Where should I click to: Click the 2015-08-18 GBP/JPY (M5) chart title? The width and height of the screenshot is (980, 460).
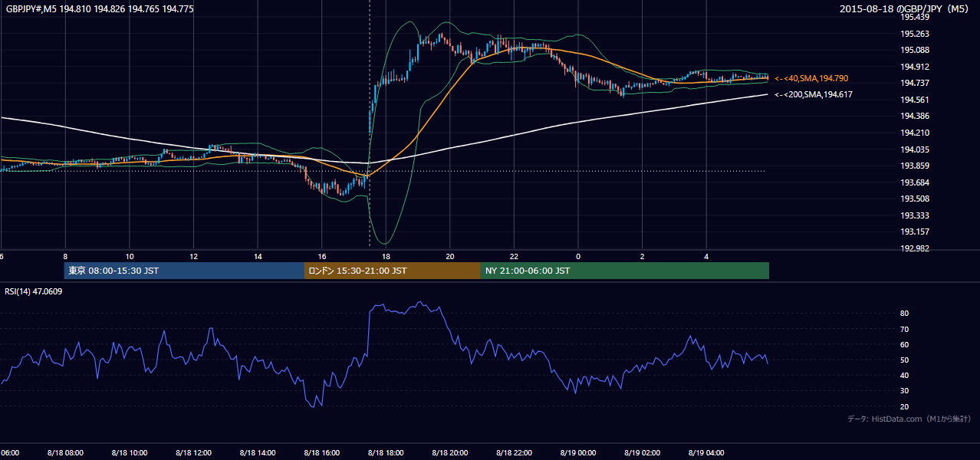905,9
